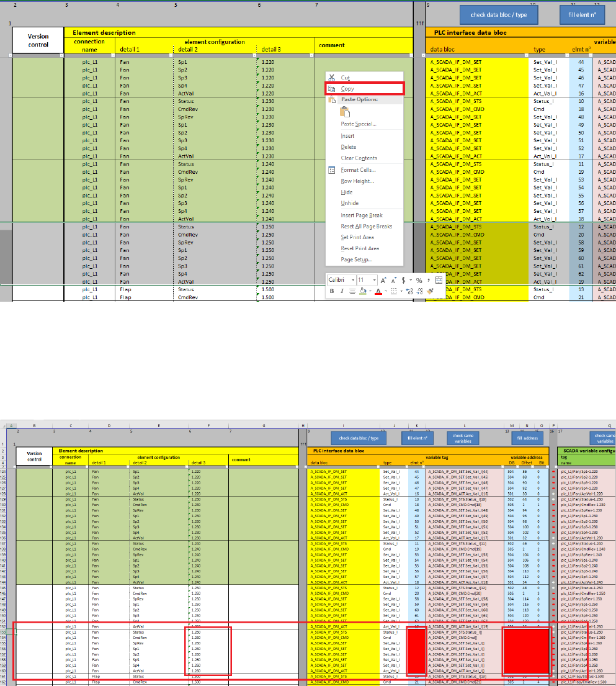This screenshot has width=616, height=686.
Task: Click the 'variable tag' header cell
Action: point(437,457)
